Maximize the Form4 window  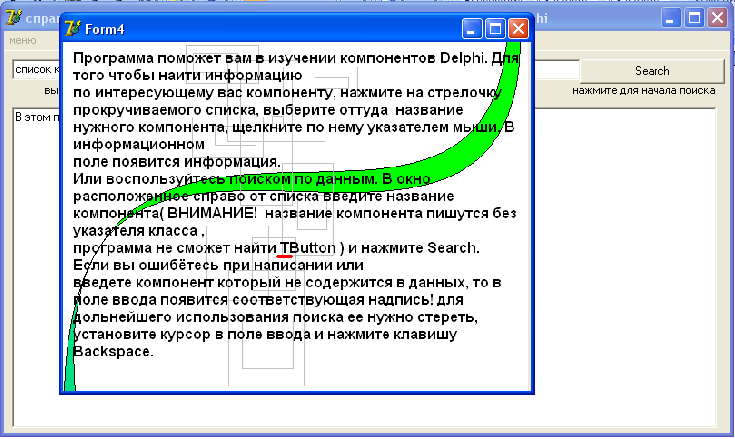tap(495, 29)
